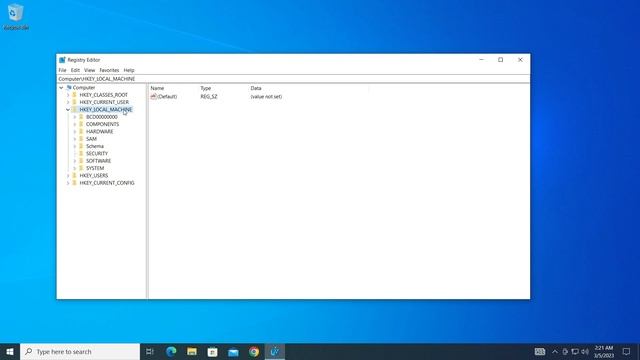Expand HKEY_CURRENT_USER arrow
Screen dimensions: 640x360
pyautogui.click(x=68, y=102)
